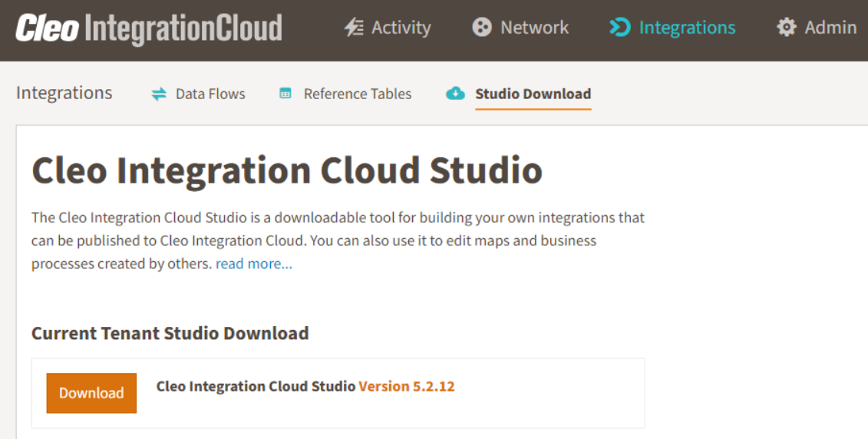
Task: Click the Activity lightning icon
Action: [354, 27]
